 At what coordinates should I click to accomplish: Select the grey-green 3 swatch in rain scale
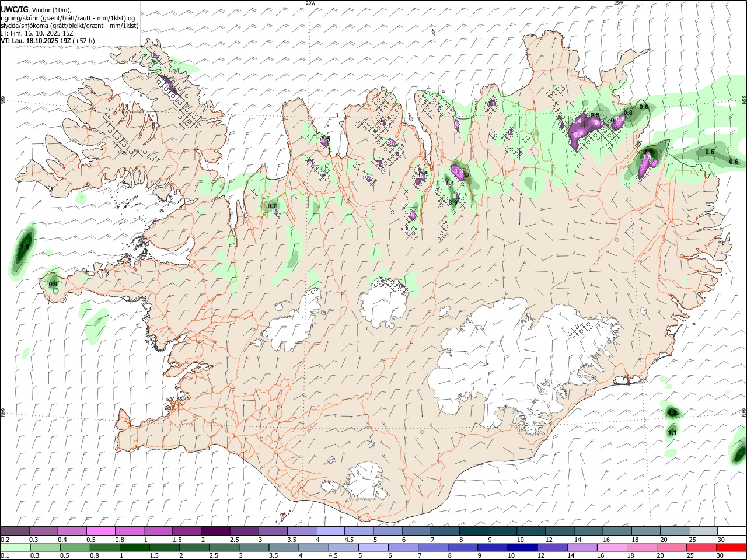point(254,547)
